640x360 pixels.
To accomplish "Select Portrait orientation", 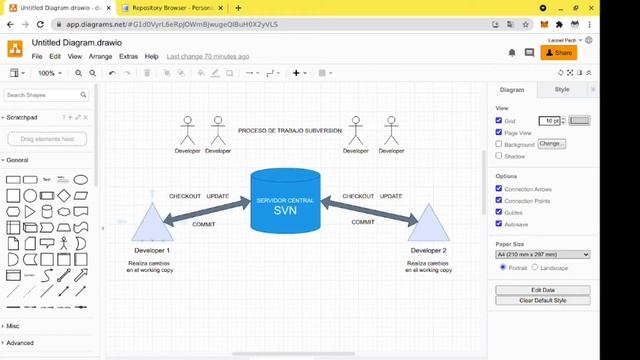I will point(503,267).
